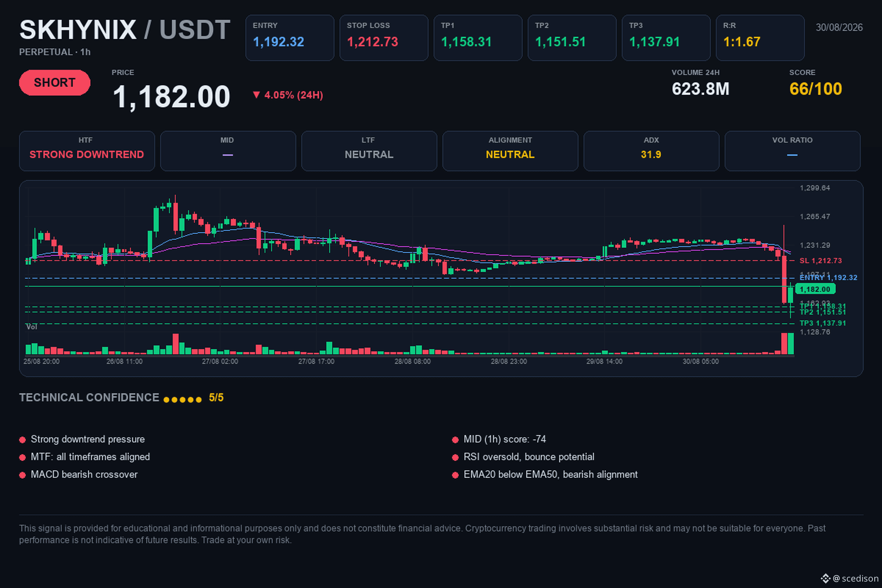The image size is (882, 588).
Task: Select the 26/08 11:00 time axis label
Action: pyautogui.click(x=125, y=362)
